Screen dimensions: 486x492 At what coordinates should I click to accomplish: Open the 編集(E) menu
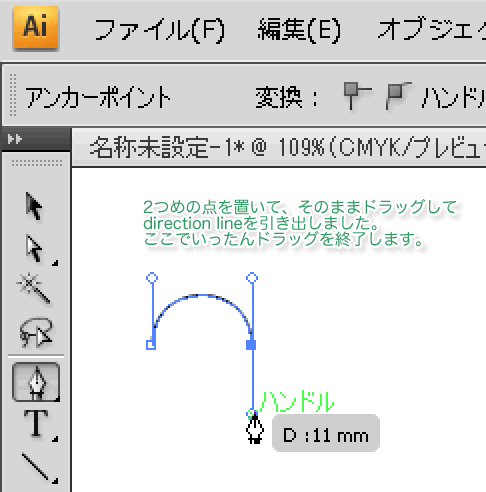[x=299, y=30]
